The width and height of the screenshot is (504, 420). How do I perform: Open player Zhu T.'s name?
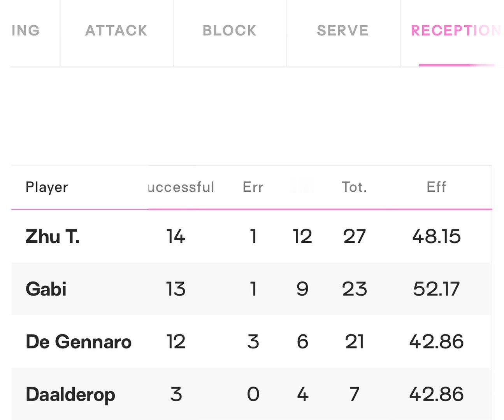point(53,236)
